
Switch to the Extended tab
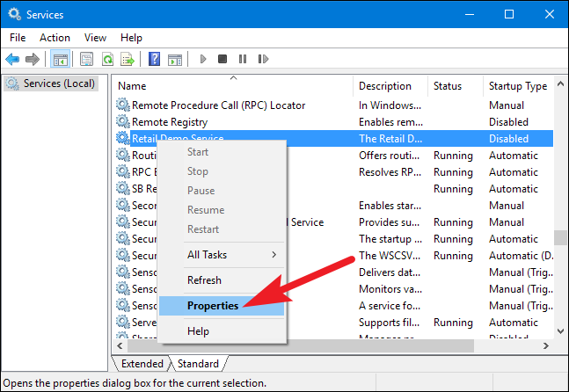click(x=142, y=363)
